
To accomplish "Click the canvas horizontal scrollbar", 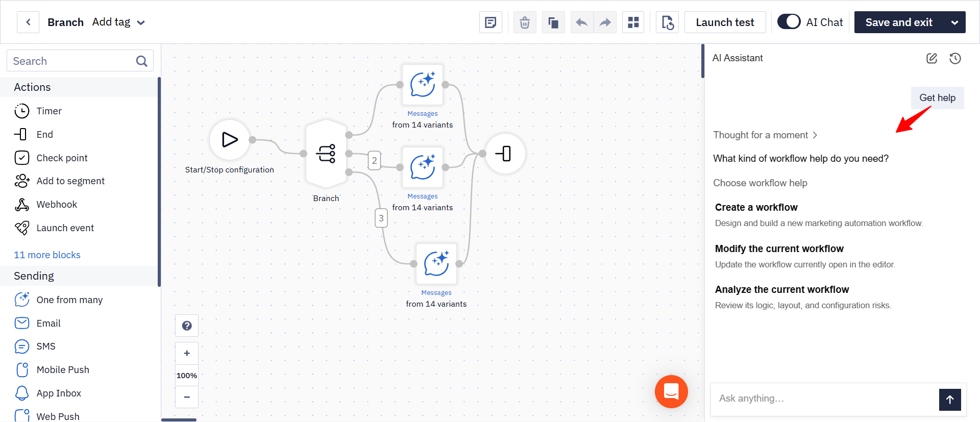I will [179, 420].
